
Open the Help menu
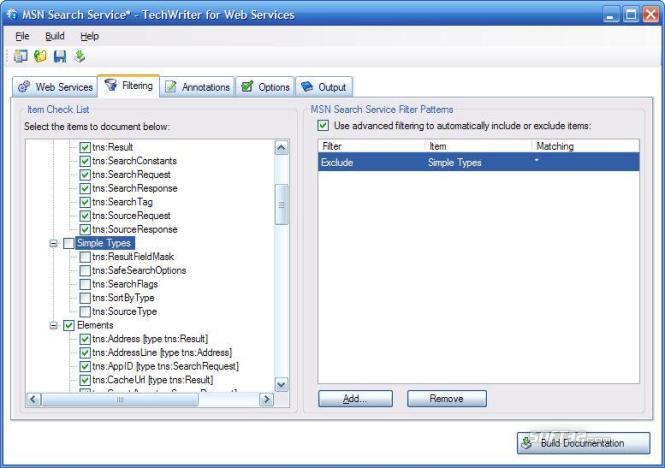pos(89,36)
